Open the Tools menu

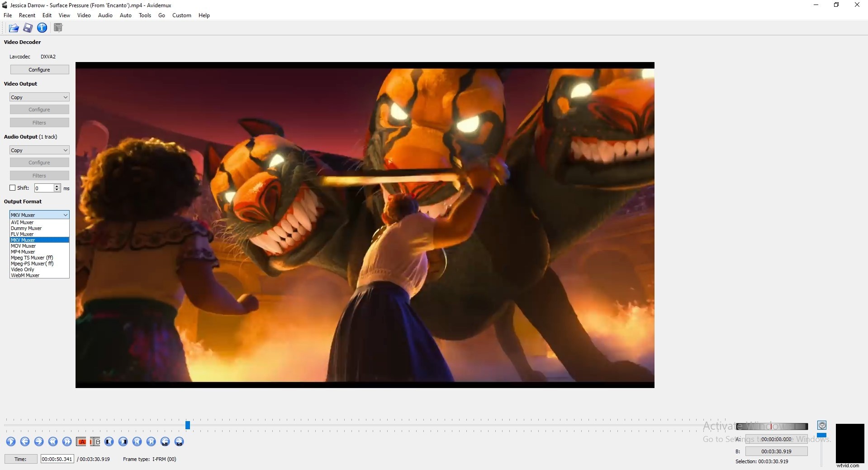(x=144, y=15)
